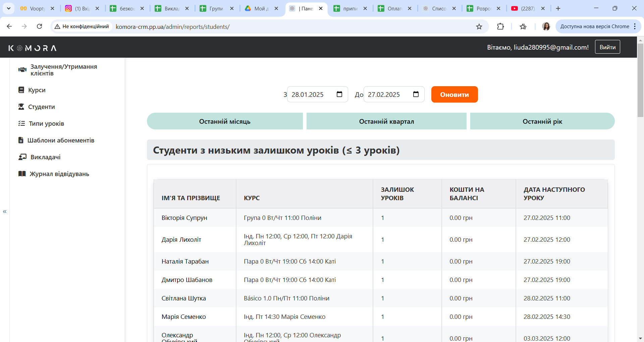Collapse the sidebar with the chevron
644x342 pixels.
point(5,211)
